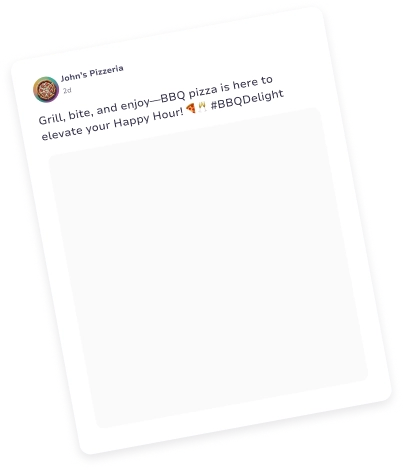403x470 pixels.
Task: Click the words is here to
Action: click(x=247, y=84)
